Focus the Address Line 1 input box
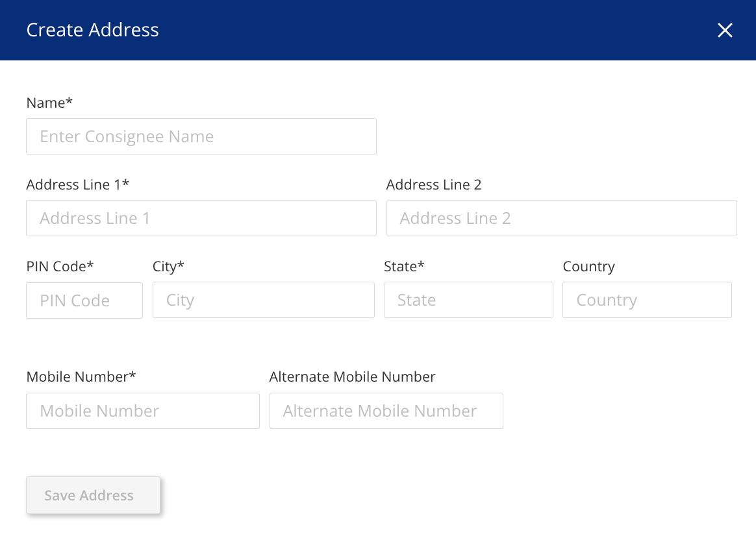Screen dimensions: 756x540 [x=201, y=218]
